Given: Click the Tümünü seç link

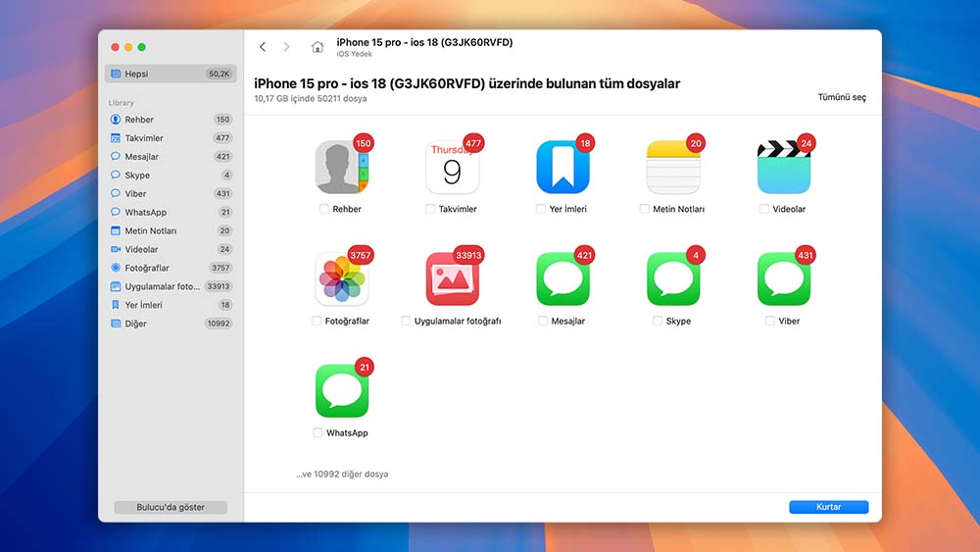Looking at the screenshot, I should click(x=842, y=97).
